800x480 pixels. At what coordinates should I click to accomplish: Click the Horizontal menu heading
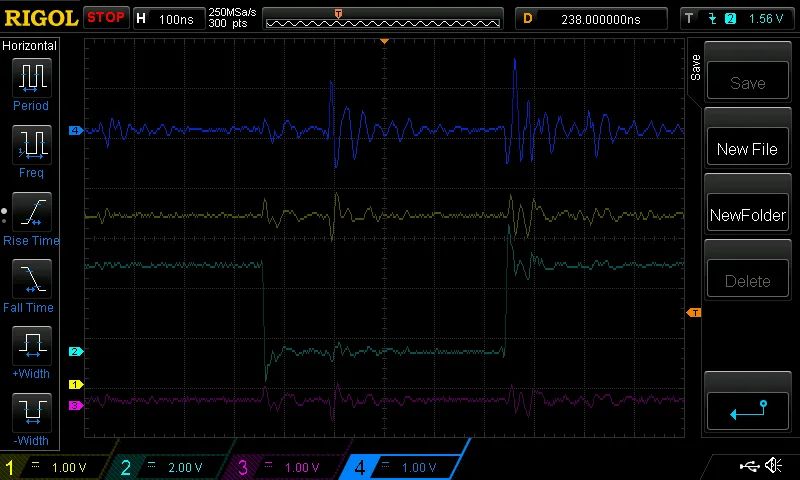pyautogui.click(x=29, y=46)
